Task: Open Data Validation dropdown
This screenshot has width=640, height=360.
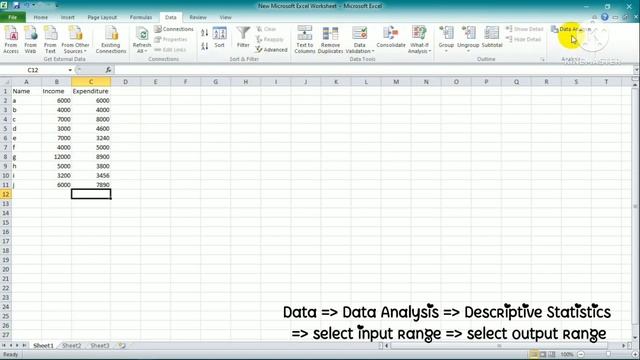Action: pyautogui.click(x=360, y=39)
